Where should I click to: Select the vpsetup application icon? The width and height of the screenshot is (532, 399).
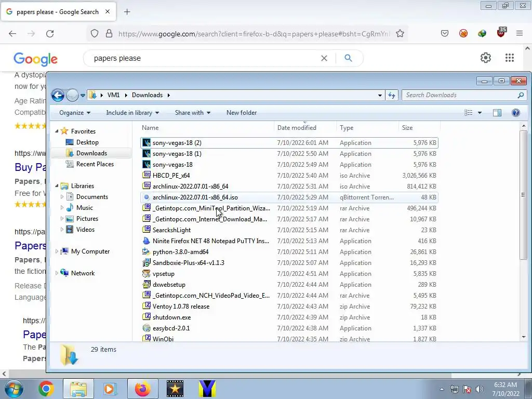(146, 273)
